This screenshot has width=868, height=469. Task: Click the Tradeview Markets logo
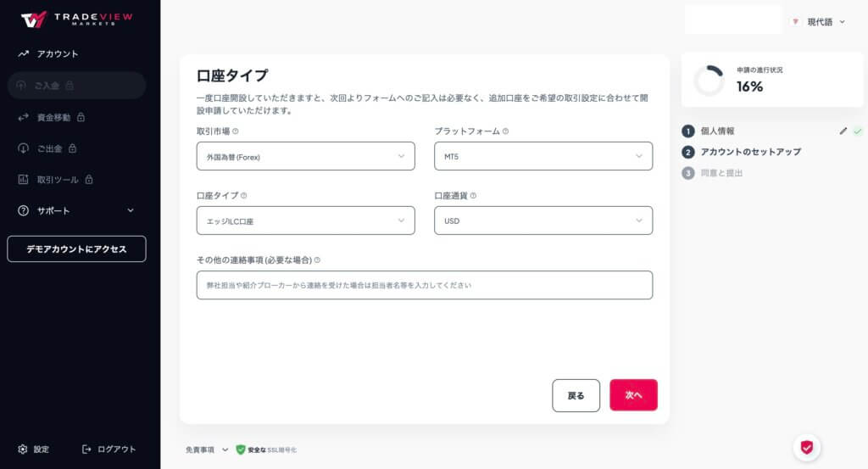point(76,19)
